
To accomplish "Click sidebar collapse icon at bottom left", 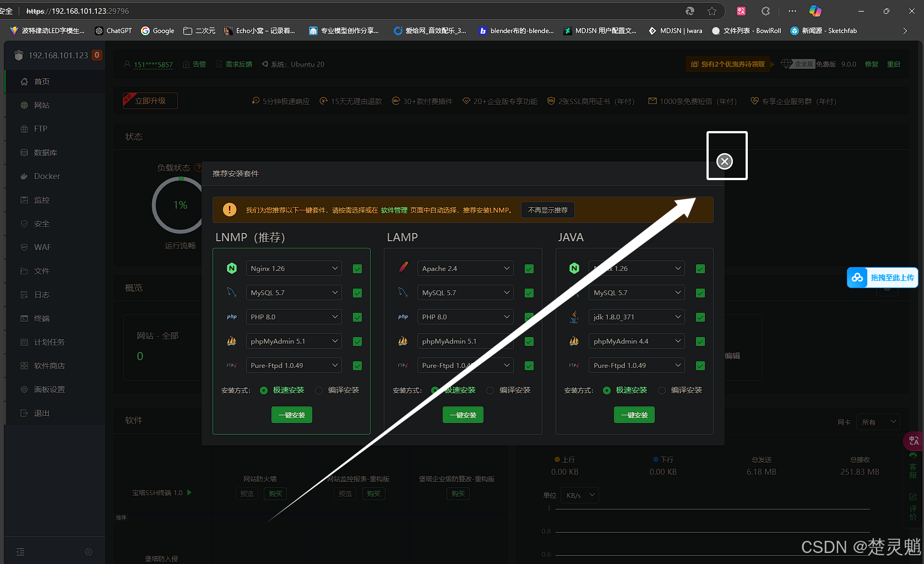I will coord(20,552).
